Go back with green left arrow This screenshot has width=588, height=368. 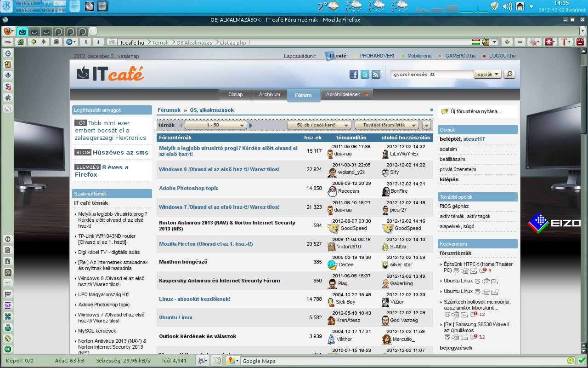point(33,42)
